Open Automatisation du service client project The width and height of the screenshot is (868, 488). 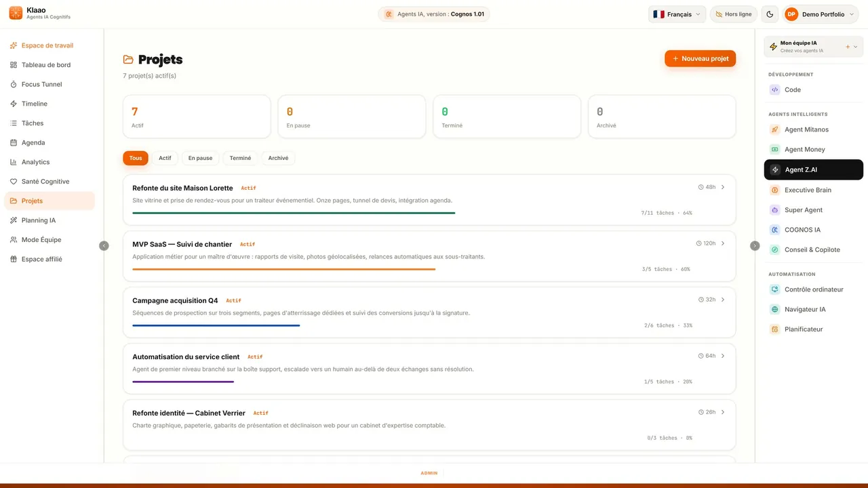(429, 369)
